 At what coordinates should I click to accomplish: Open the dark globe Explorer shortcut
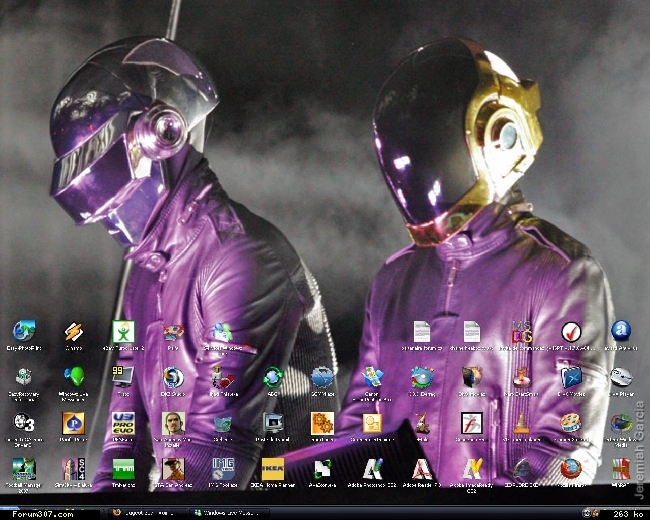click(521, 469)
